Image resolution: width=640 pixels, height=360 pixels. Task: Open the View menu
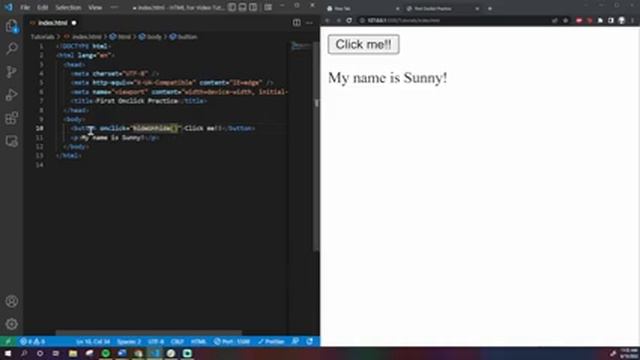click(x=95, y=7)
